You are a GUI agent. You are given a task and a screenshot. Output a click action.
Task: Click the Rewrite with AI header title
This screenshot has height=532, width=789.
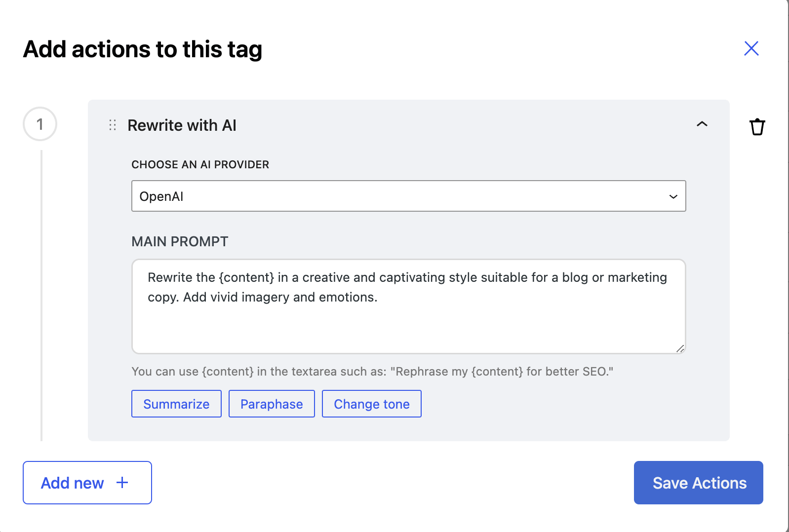click(182, 125)
